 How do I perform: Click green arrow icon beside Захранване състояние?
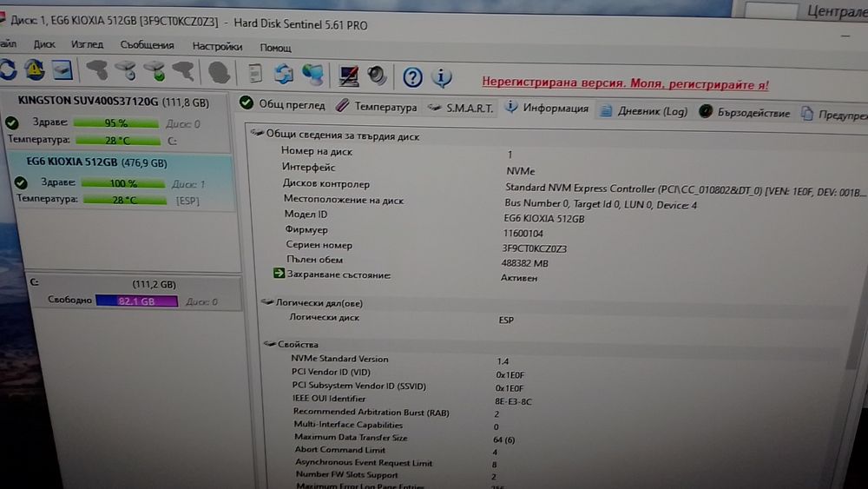(x=279, y=273)
